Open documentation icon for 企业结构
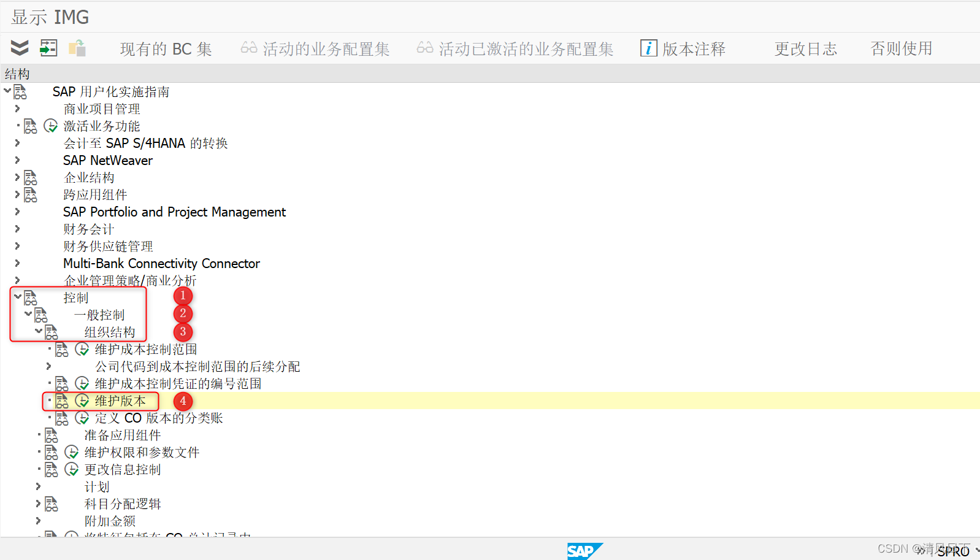Screen dimensions: 980x560 (x=31, y=178)
